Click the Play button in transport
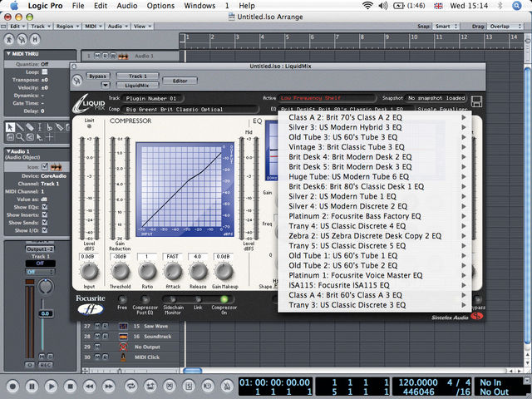 tap(52, 386)
